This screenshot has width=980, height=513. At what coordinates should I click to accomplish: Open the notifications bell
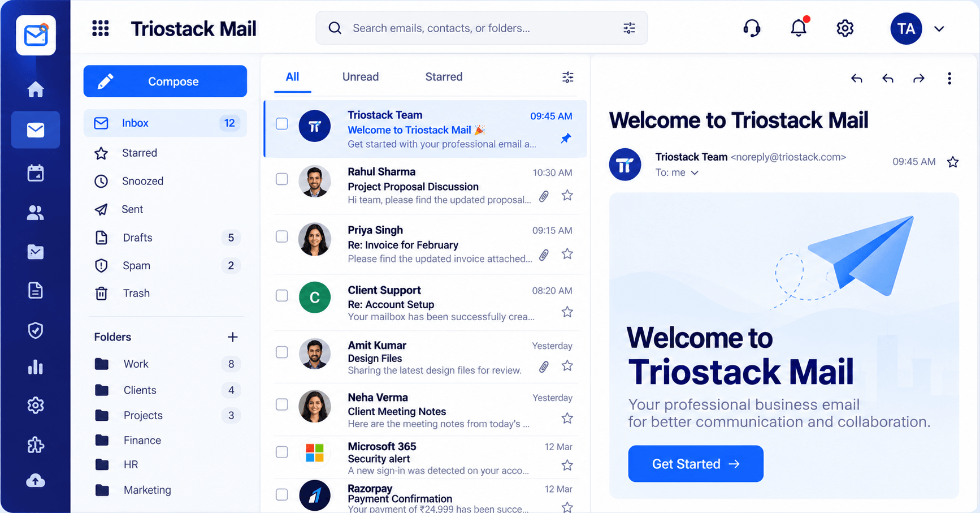tap(799, 28)
